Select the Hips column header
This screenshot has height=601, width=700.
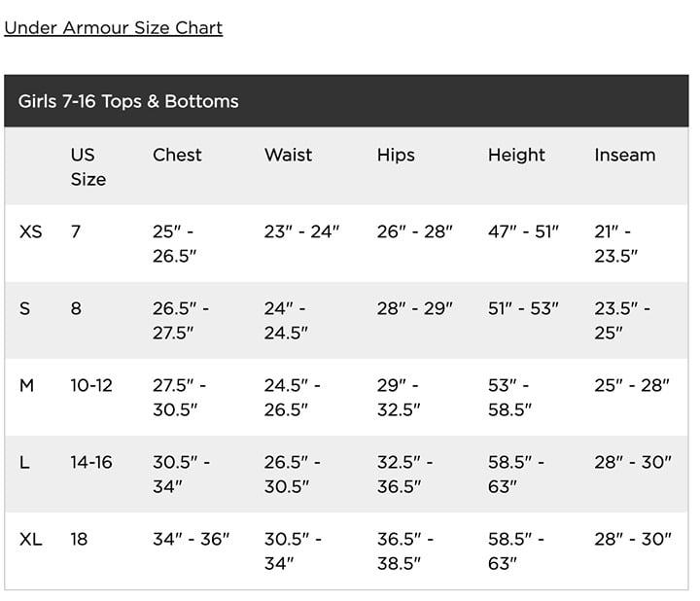tap(396, 155)
